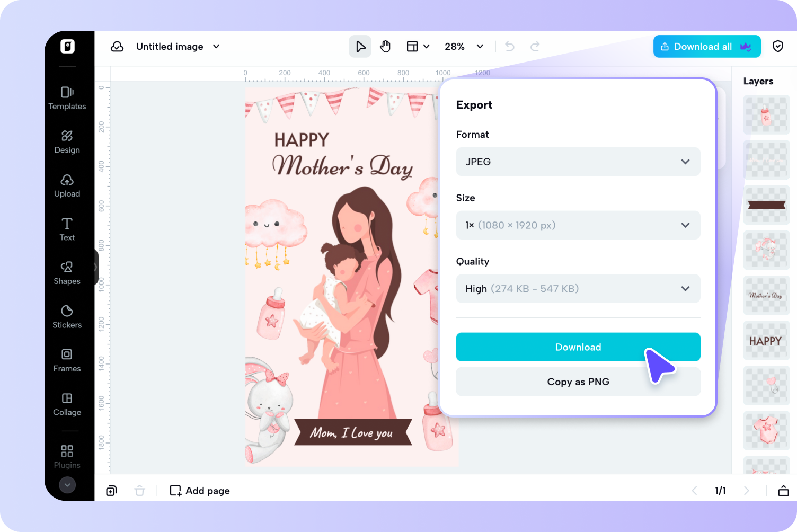
Task: Open the Stickers panel
Action: click(67, 317)
